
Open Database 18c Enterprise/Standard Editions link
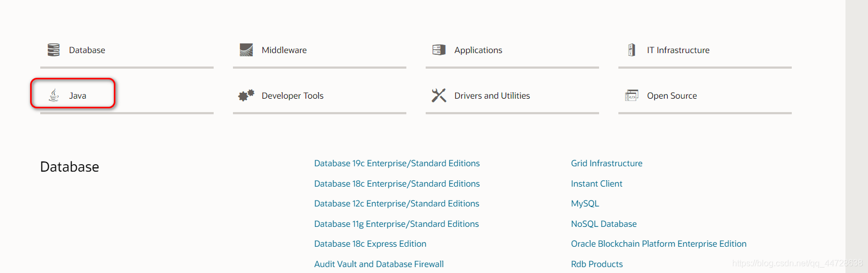[397, 183]
